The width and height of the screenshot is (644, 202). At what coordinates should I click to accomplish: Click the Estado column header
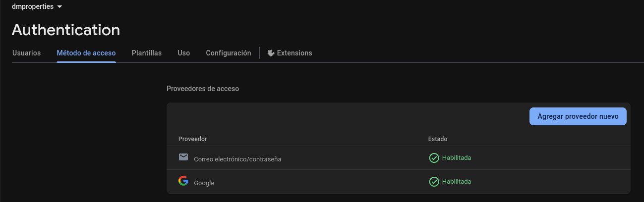click(x=438, y=139)
